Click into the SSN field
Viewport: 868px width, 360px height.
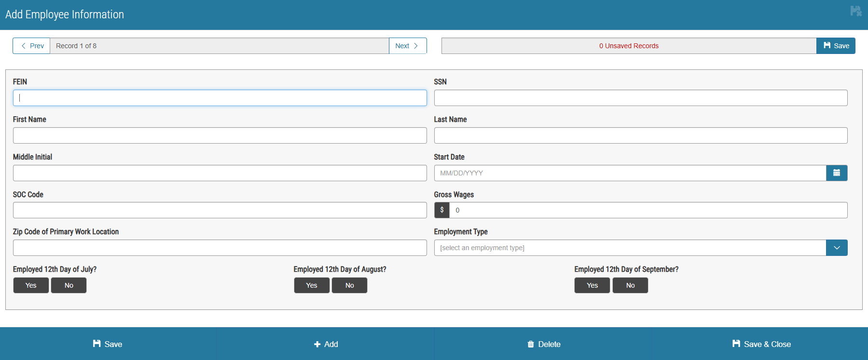pyautogui.click(x=640, y=98)
